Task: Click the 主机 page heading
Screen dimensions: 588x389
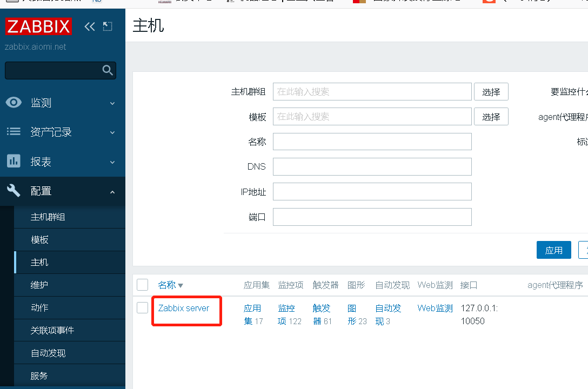Action: pyautogui.click(x=148, y=26)
